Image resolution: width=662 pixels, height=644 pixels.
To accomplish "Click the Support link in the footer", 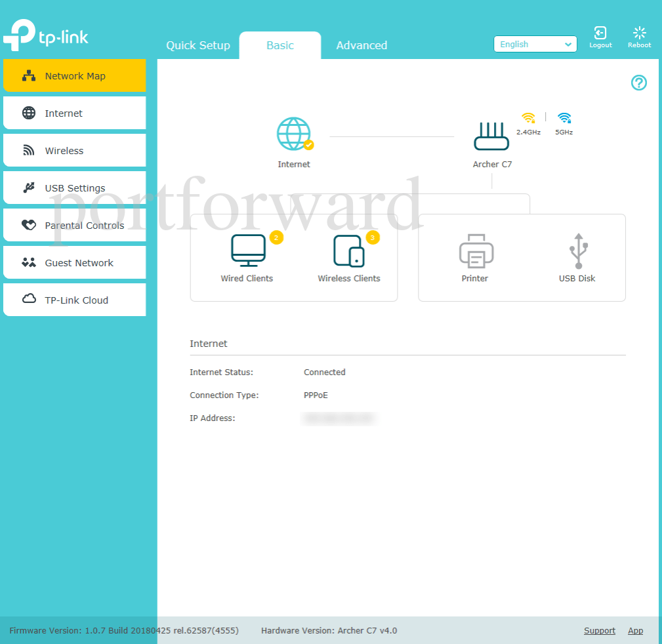I will [x=599, y=630].
